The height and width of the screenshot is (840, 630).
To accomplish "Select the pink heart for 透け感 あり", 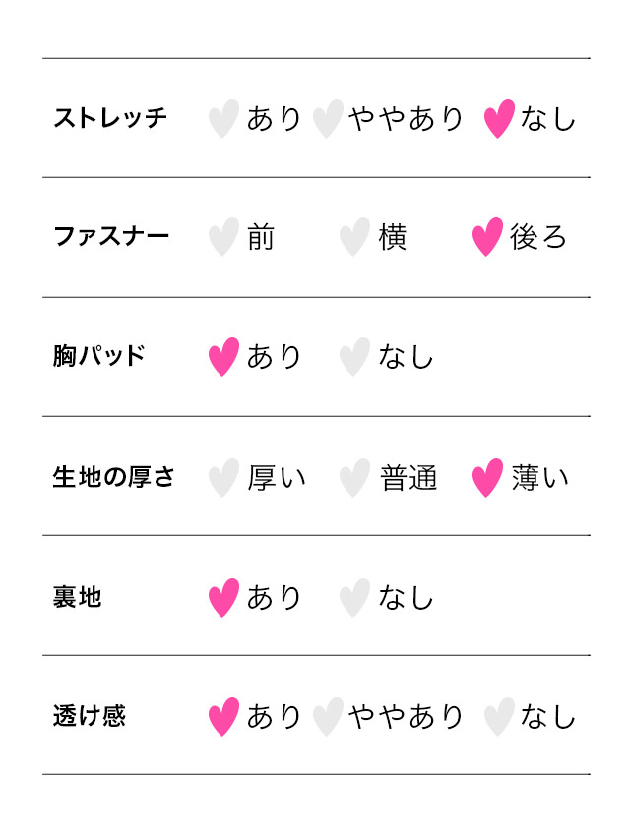I will click(223, 717).
